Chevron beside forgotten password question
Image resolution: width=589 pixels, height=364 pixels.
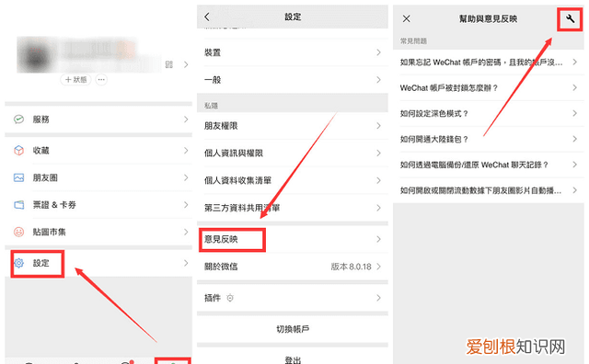click(x=574, y=63)
